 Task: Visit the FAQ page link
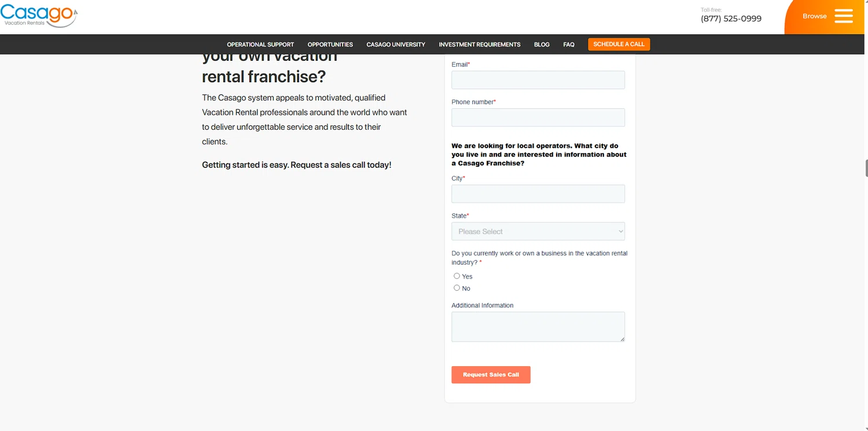point(569,45)
